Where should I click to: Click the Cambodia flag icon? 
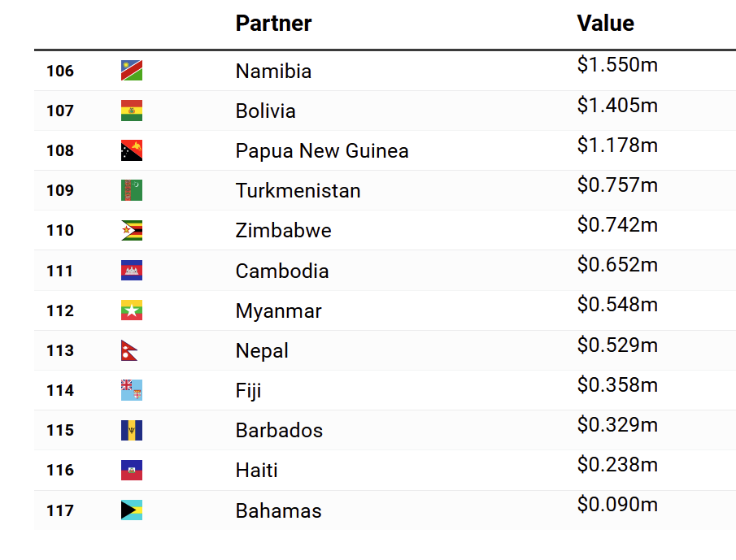[132, 271]
